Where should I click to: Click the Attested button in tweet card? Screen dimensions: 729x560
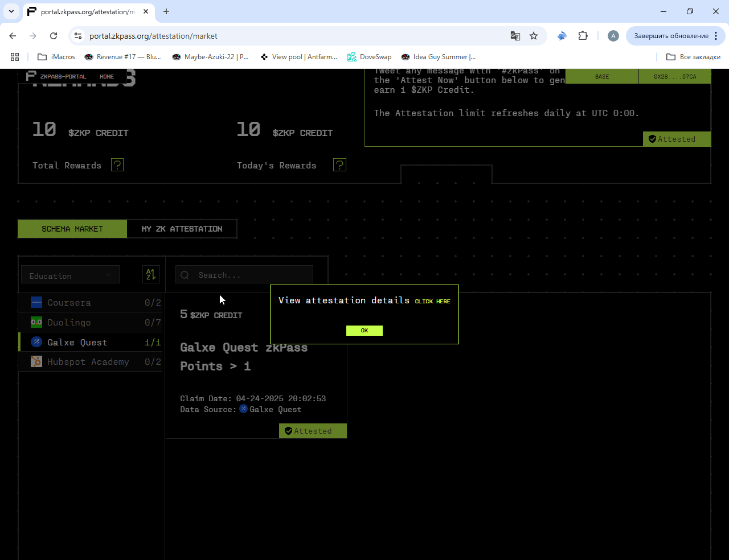(677, 139)
